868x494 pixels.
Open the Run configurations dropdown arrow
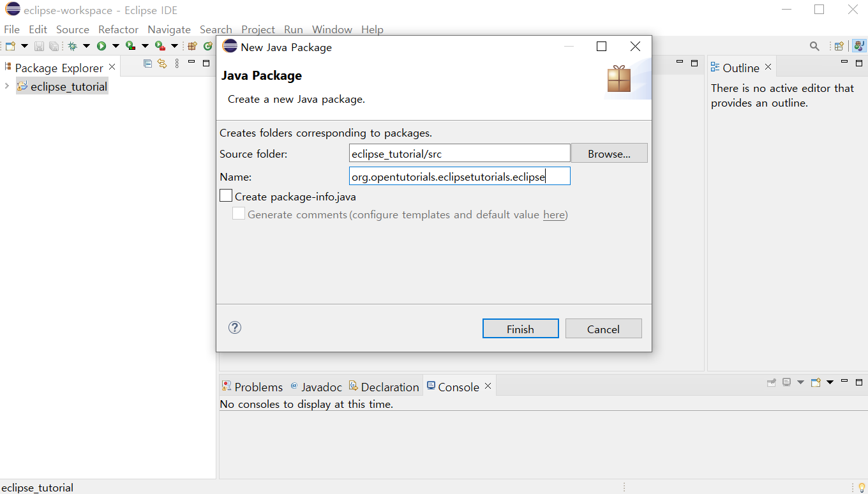[x=116, y=46]
